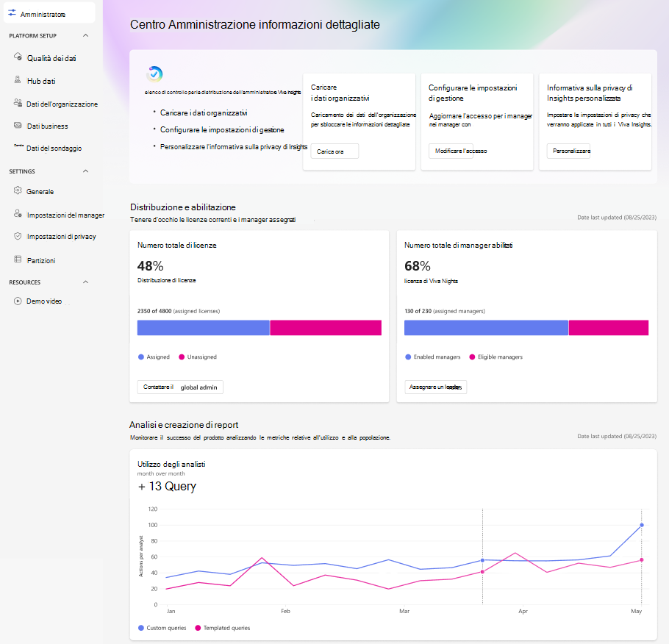Click the Dati del sondaggio icon
669x644 pixels.
click(x=18, y=146)
